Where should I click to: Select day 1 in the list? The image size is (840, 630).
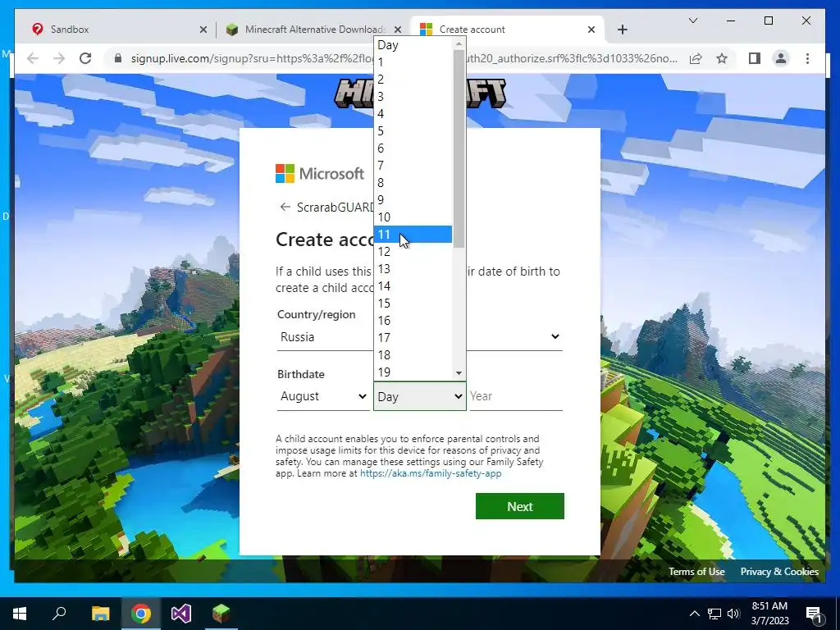(x=413, y=62)
